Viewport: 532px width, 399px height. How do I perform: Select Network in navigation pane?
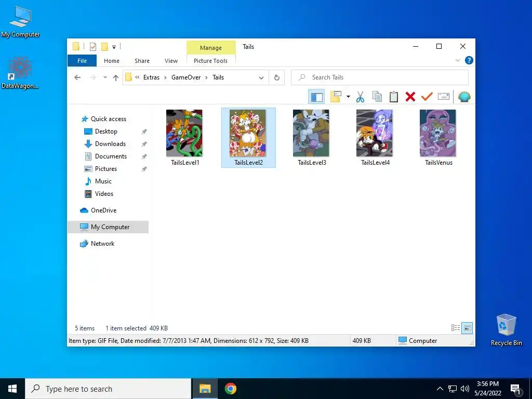[x=102, y=244]
